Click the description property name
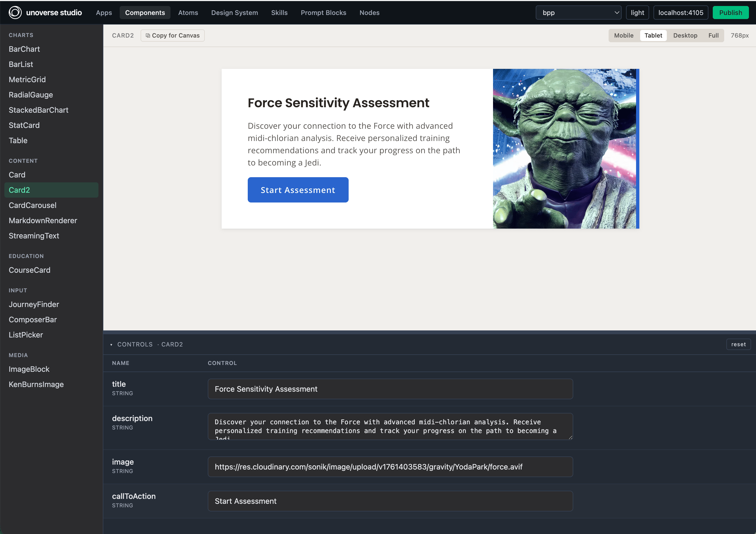Screen dimensions: 756x534 tap(132, 418)
